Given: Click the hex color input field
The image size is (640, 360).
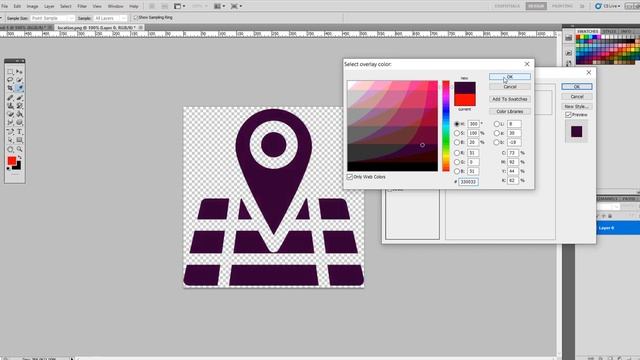Looking at the screenshot, I should (x=468, y=182).
